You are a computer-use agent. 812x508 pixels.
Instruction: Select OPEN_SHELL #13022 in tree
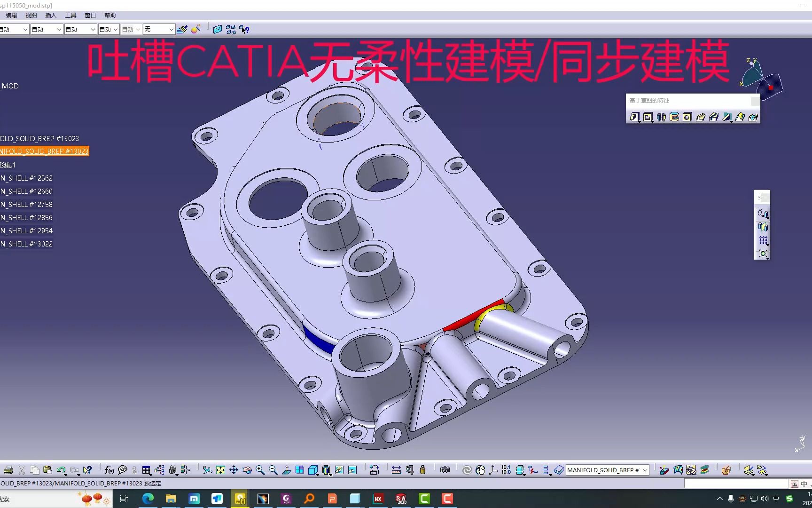pyautogui.click(x=26, y=244)
